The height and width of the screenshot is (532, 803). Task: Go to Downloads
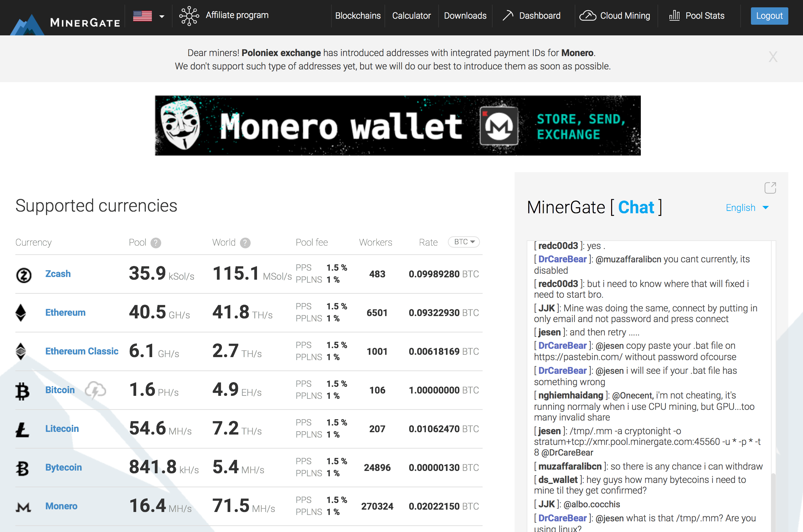point(465,16)
